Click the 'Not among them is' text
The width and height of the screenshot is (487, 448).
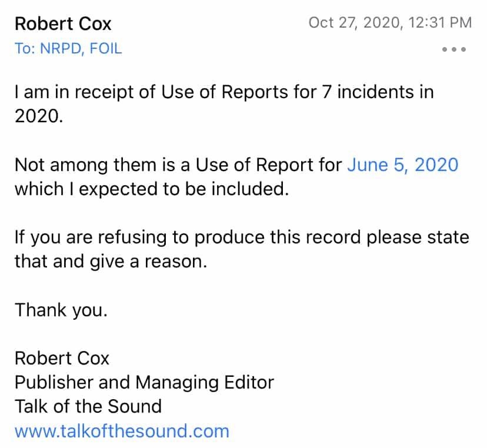(94, 165)
